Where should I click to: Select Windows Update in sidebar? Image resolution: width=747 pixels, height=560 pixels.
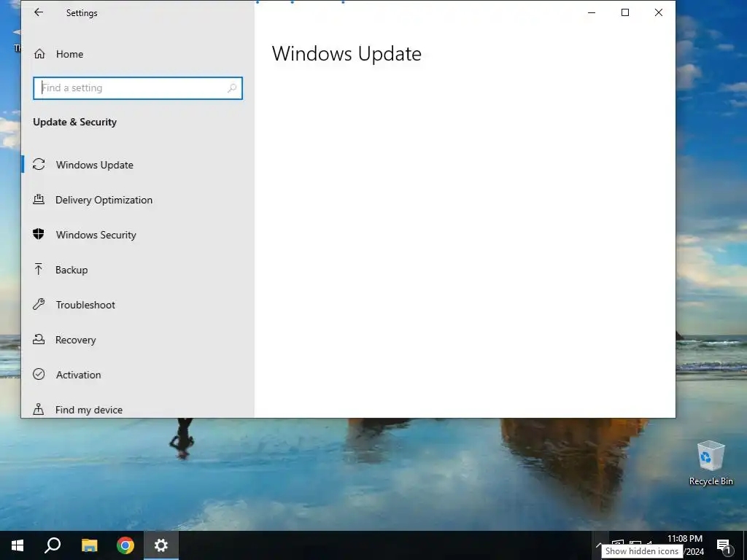pyautogui.click(x=138, y=165)
